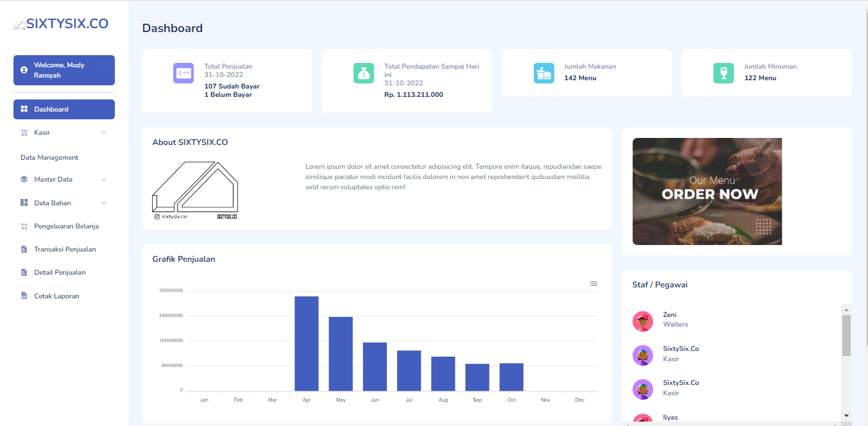This screenshot has height=426, width=868.
Task: Go to Transaksi Penjualan page
Action: tap(64, 250)
